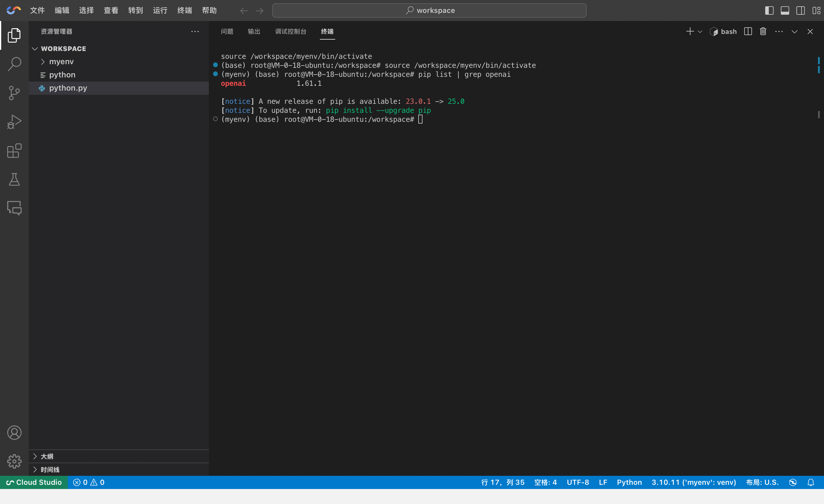Viewport: 824px width, 504px height.
Task: Open notifications bell in status bar
Action: coord(810,482)
